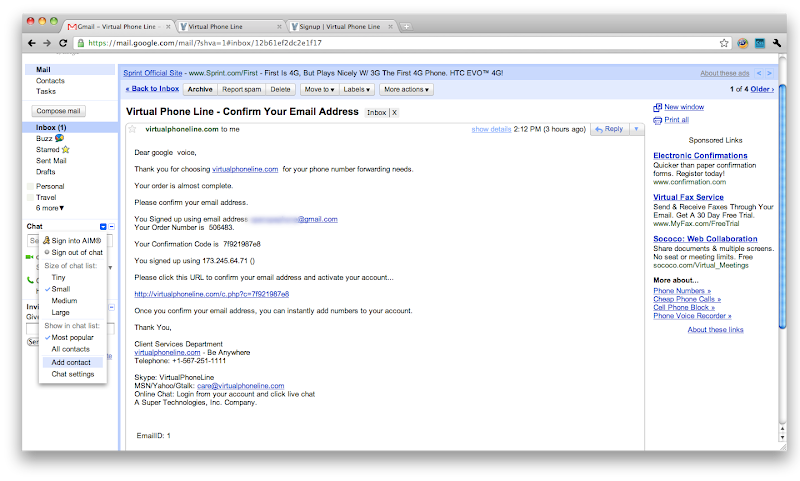Open the Labels dropdown
Image resolution: width=800 pixels, height=481 pixels.
(x=357, y=90)
